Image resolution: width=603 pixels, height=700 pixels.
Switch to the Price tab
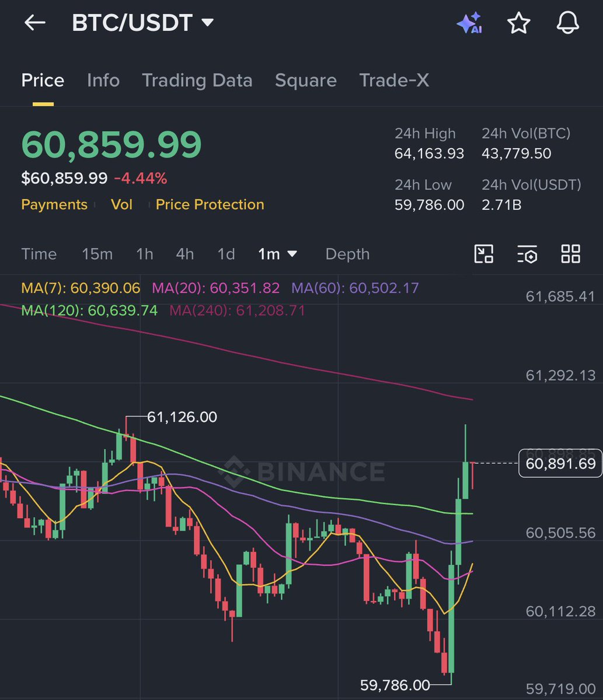(x=43, y=80)
